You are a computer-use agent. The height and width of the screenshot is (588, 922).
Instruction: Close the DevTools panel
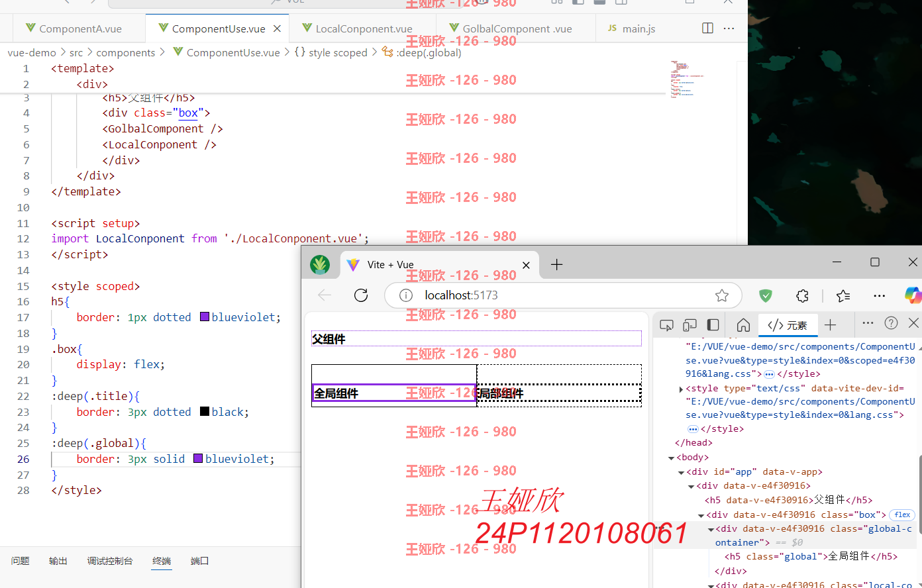click(x=913, y=323)
